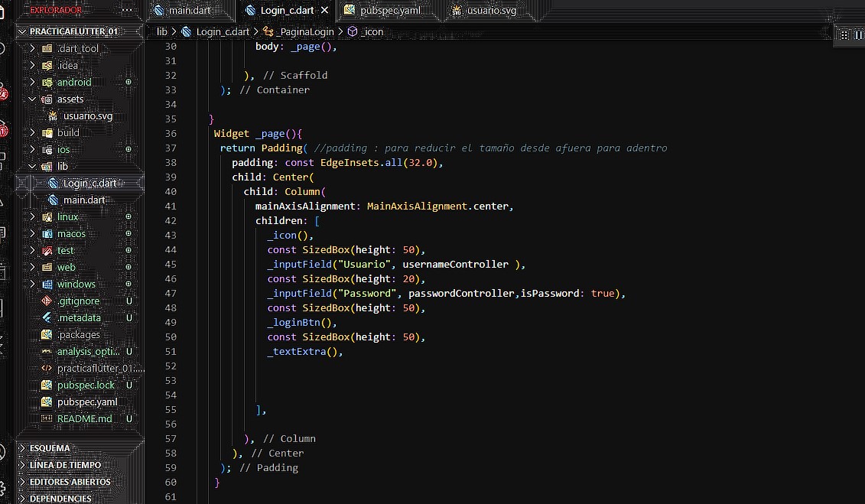Expand the DEPENDENCIES section
The image size is (865, 504).
(23, 499)
